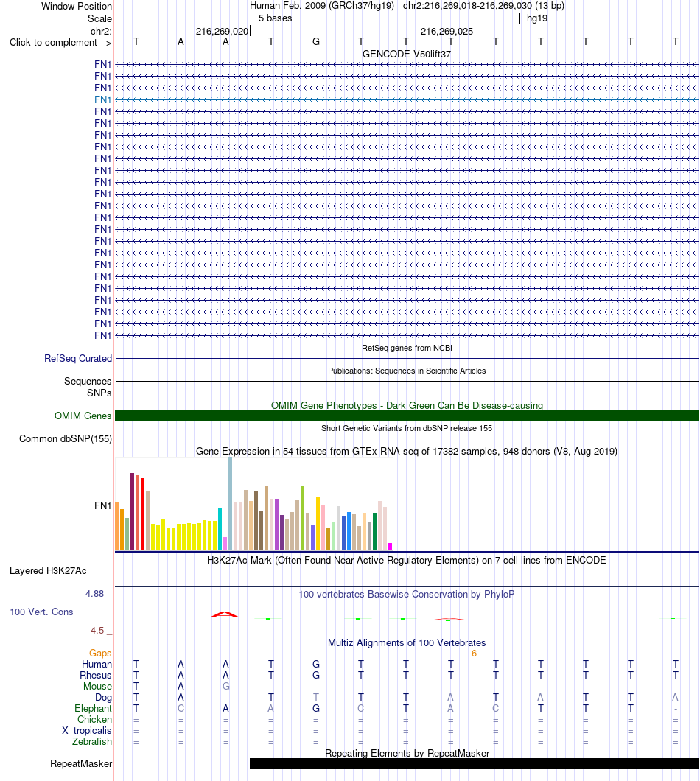Click 'chr2:216,269,018-216,269,030 (13 bp)' position text

(x=483, y=6)
